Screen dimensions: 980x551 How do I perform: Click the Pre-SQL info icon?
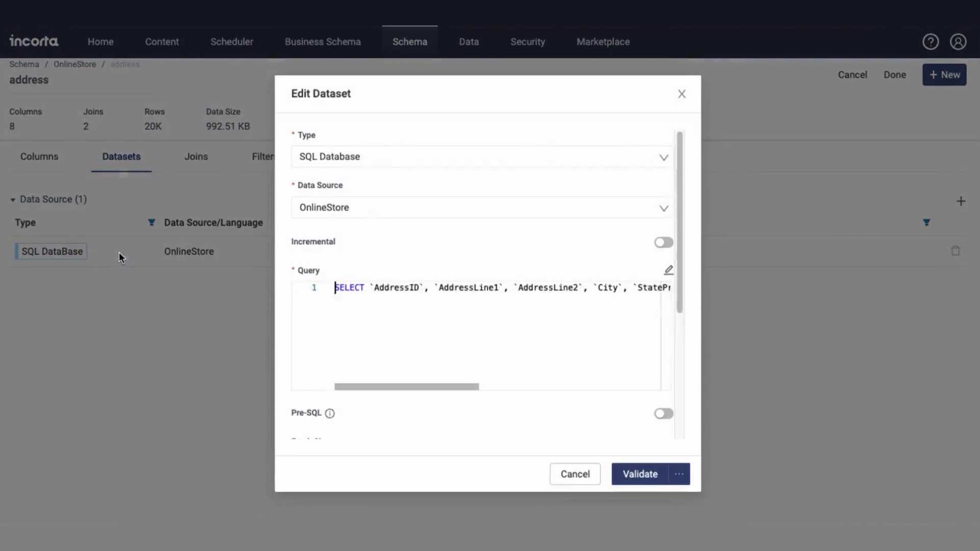[x=330, y=413]
